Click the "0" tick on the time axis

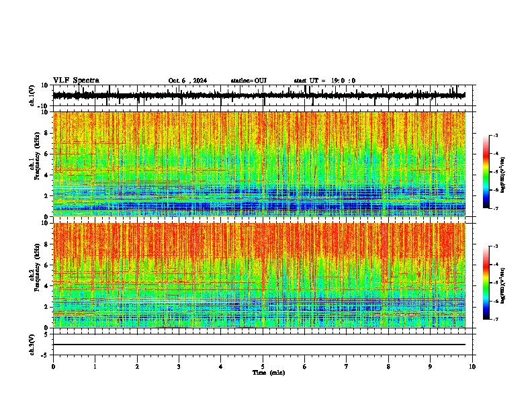[x=53, y=367]
